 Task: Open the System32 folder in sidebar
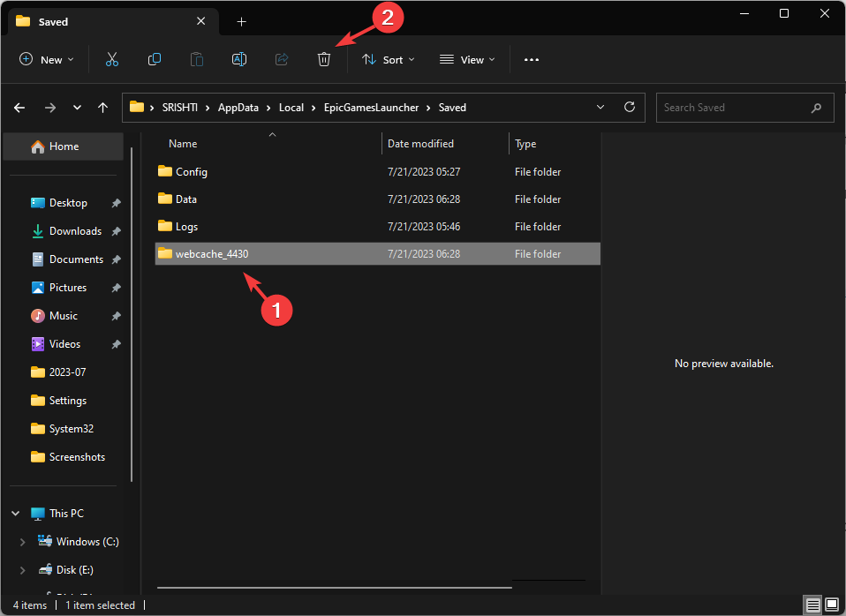pyautogui.click(x=71, y=429)
